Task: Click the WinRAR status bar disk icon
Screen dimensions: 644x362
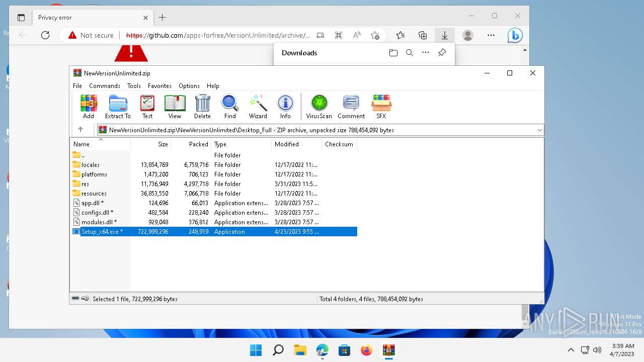Action: pos(75,299)
